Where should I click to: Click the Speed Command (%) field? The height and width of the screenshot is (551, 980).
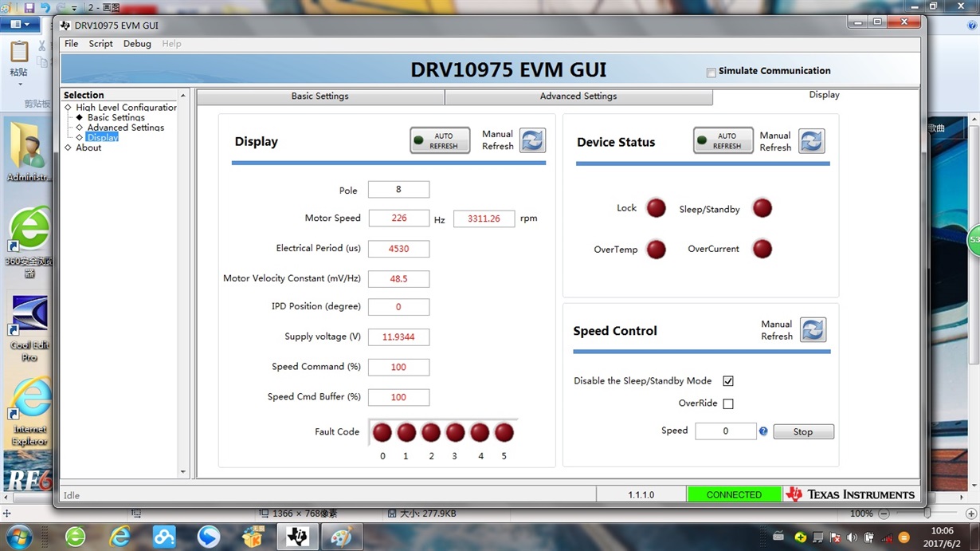pos(398,367)
